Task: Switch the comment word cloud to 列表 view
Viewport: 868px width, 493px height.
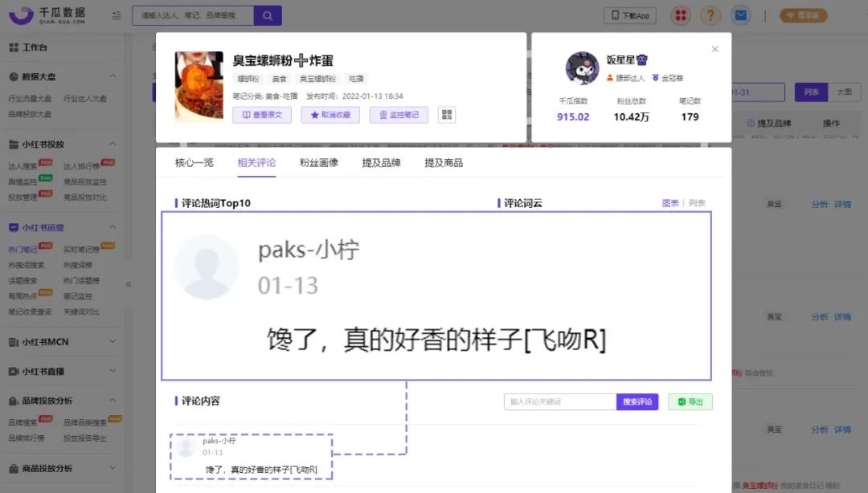Action: click(696, 202)
